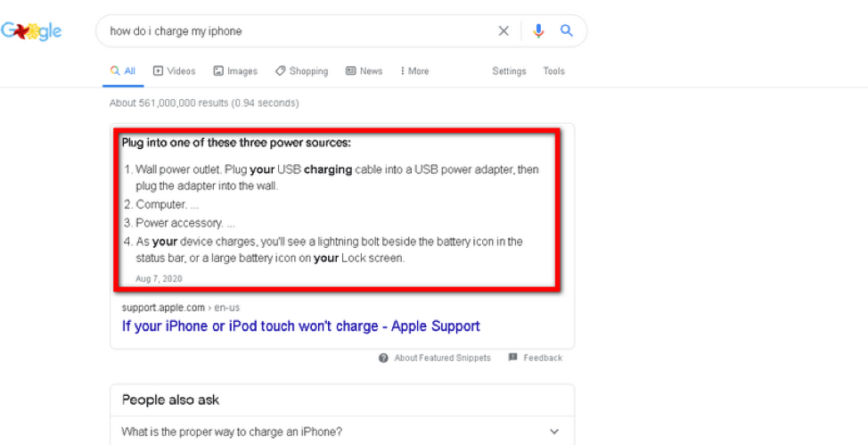Click the "What is the proper way to charge an iPhone?" question
Image resolution: width=868 pixels, height=445 pixels.
(232, 432)
